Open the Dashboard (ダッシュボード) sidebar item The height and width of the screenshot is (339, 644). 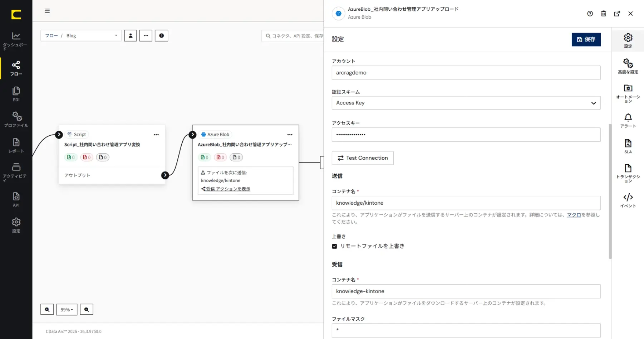pyautogui.click(x=16, y=41)
